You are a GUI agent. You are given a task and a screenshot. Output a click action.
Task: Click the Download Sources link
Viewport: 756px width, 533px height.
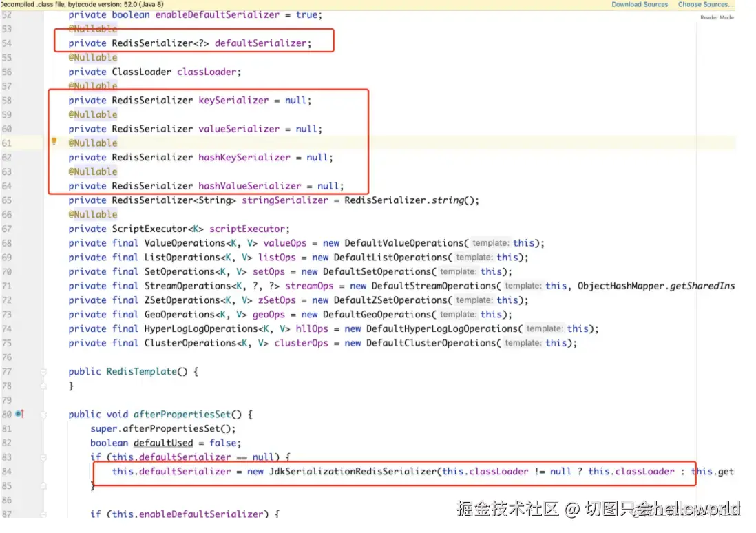(640, 4)
